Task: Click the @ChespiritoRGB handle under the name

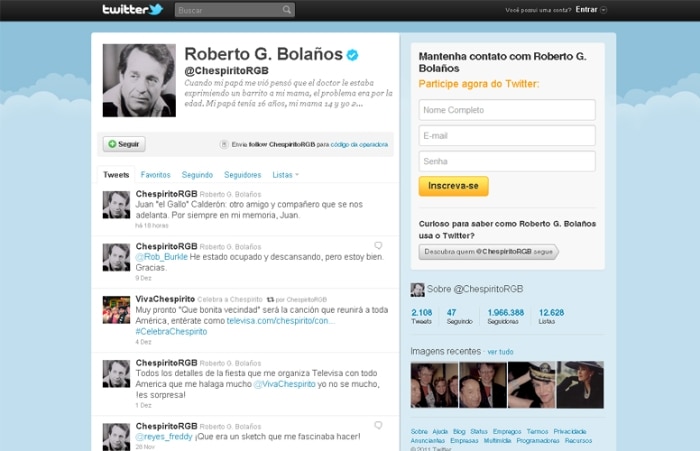Action: coord(226,71)
